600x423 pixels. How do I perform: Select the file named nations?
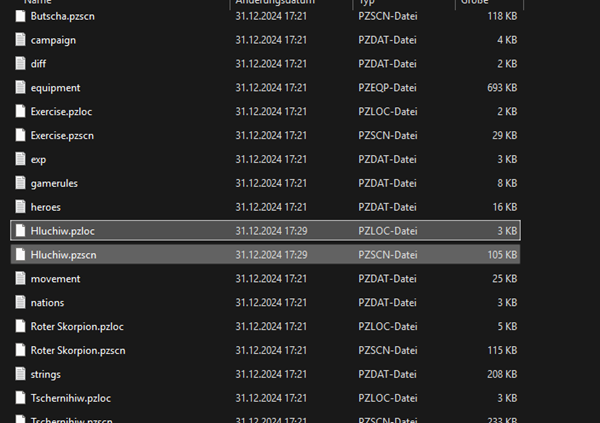pos(47,302)
